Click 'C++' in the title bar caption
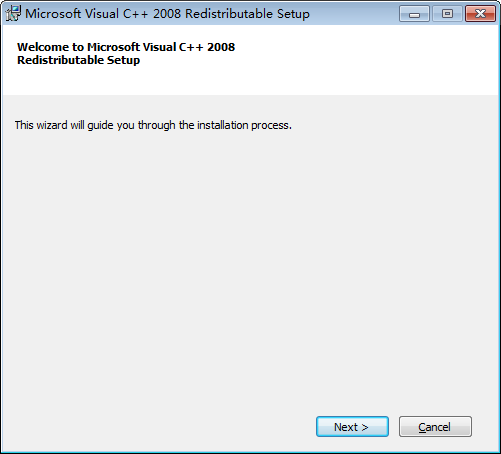501x454 pixels. [135, 14]
